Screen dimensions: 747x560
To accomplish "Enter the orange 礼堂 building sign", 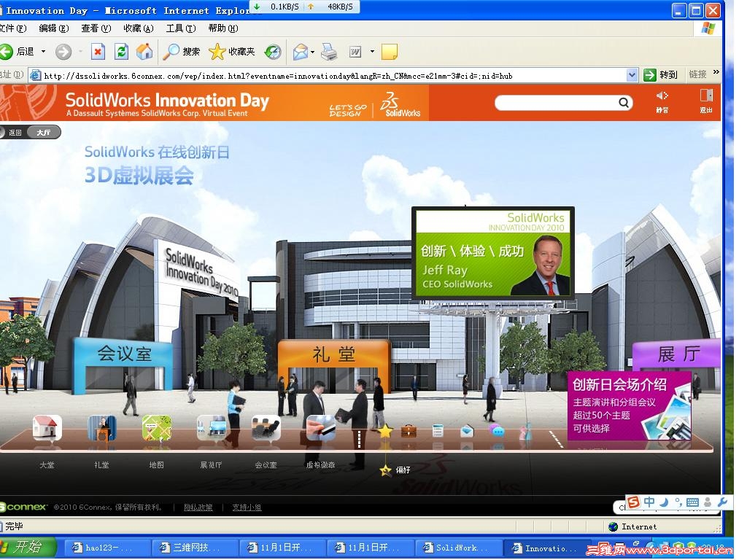I will (334, 354).
